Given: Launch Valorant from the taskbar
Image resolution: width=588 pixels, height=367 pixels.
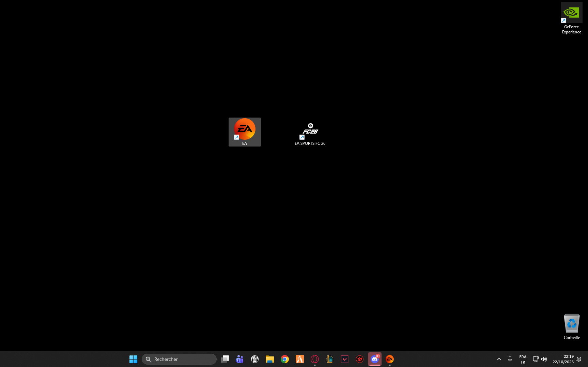Looking at the screenshot, I should pos(345,359).
